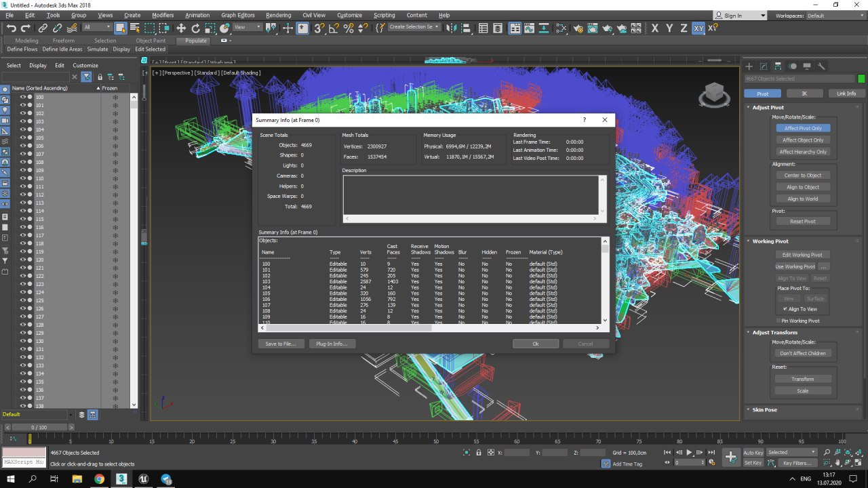
Task: Open the reference coordinate View dropdown
Action: click(x=248, y=27)
